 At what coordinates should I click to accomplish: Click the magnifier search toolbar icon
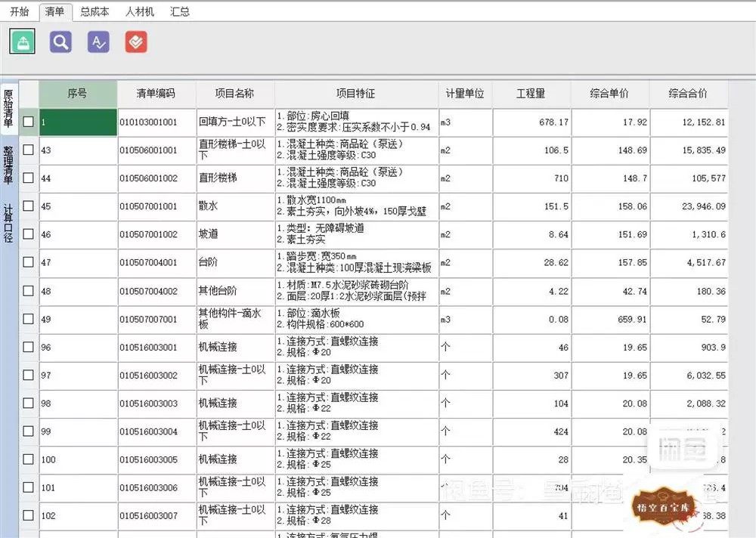tap(60, 42)
